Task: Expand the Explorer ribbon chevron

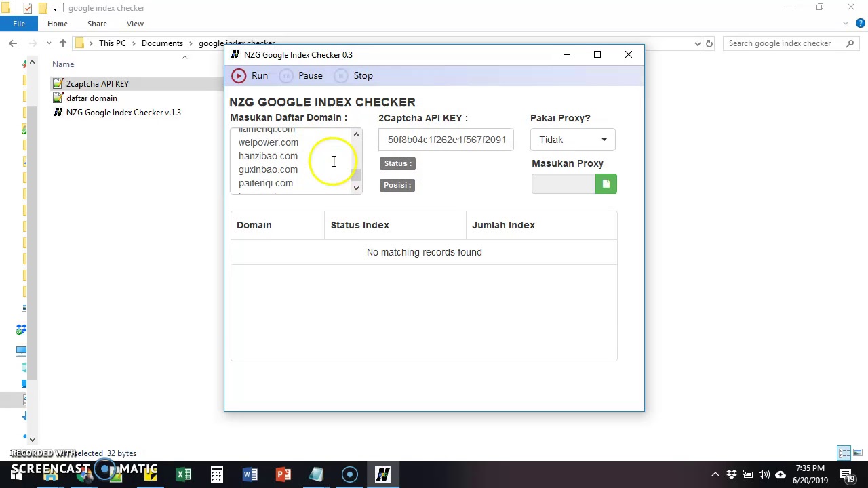Action: 846,24
